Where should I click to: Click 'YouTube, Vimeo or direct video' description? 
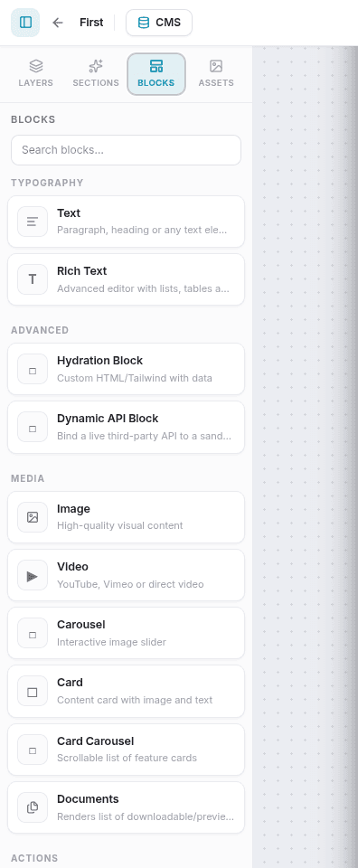(x=130, y=584)
